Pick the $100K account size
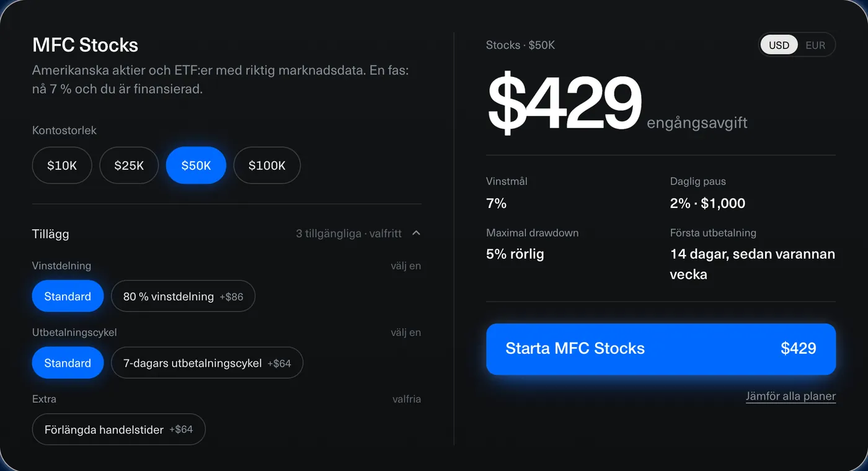The width and height of the screenshot is (868, 471). click(x=267, y=166)
